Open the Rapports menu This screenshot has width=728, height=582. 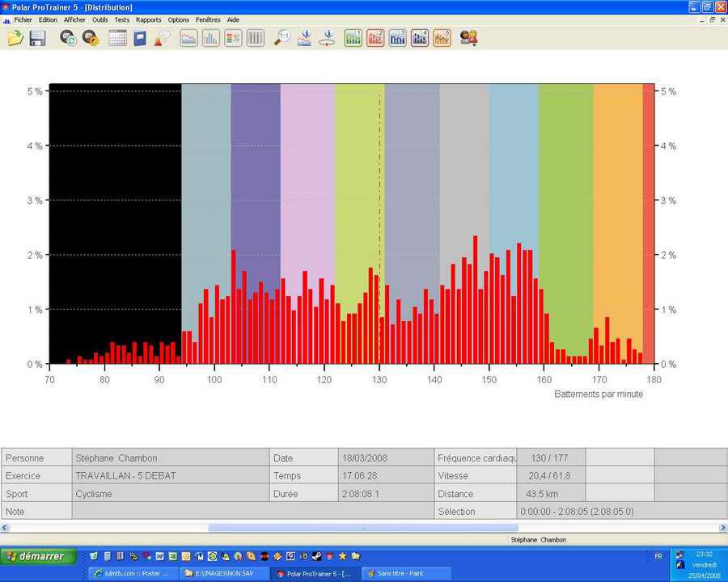pos(148,19)
